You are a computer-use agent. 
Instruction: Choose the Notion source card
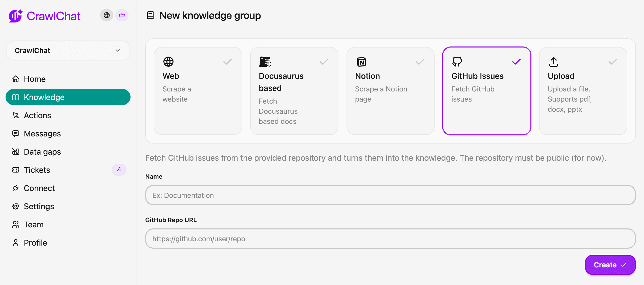pos(391,91)
